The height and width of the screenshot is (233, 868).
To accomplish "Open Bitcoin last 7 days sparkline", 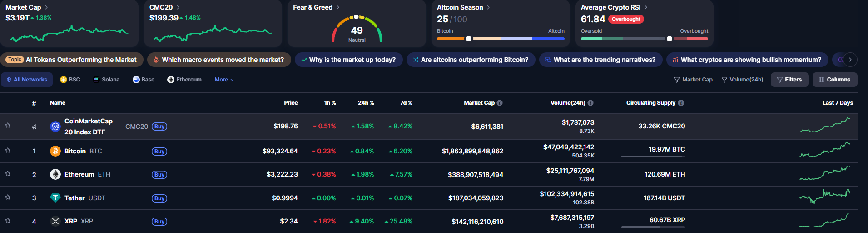I will tap(825, 150).
